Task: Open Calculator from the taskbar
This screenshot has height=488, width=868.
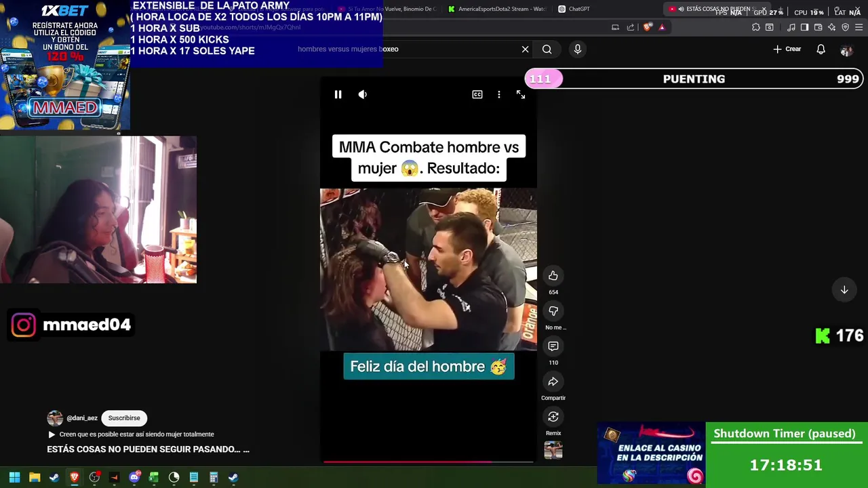Action: [x=214, y=478]
